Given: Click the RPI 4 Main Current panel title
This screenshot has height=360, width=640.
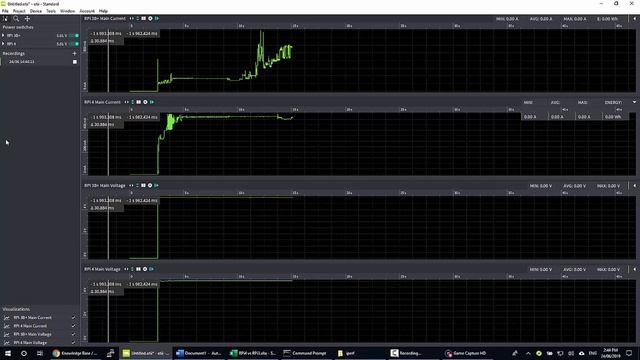Looking at the screenshot, I should click(102, 102).
